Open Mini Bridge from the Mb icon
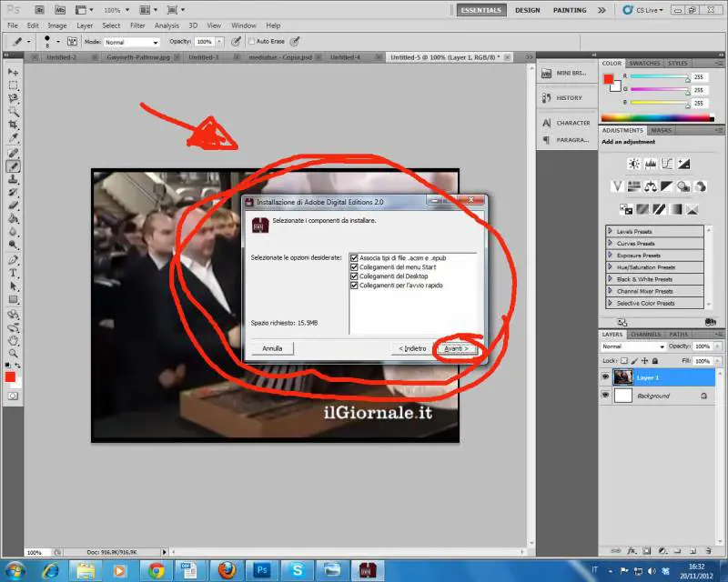Image resolution: width=728 pixels, height=582 pixels. coord(60,10)
